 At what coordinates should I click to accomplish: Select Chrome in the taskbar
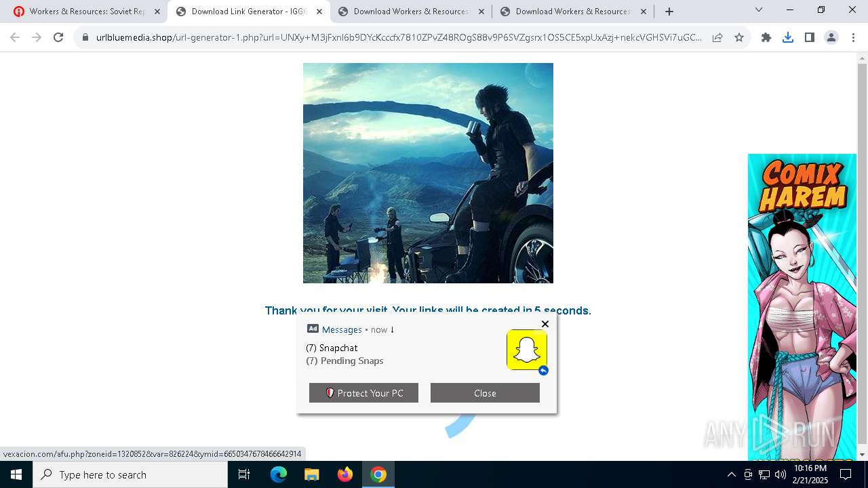378,474
